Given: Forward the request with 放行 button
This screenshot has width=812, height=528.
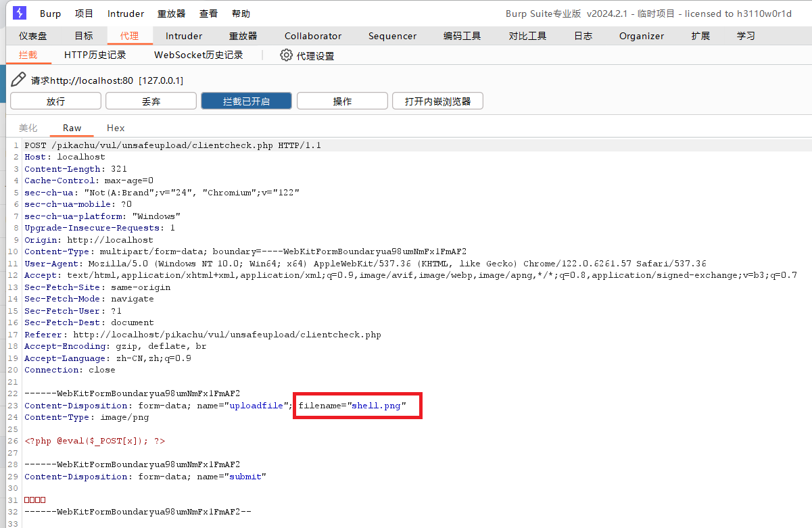Looking at the screenshot, I should 55,101.
